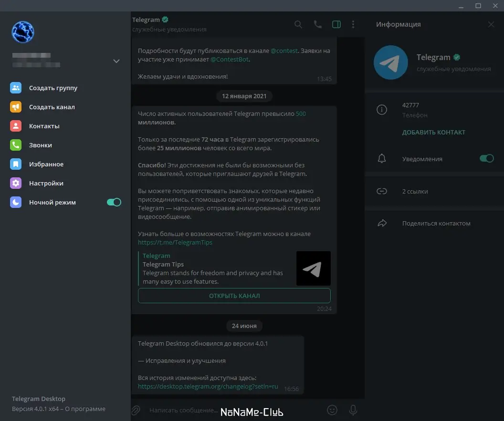Search in this chat using magnifier icon
504x421 pixels.
(298, 24)
